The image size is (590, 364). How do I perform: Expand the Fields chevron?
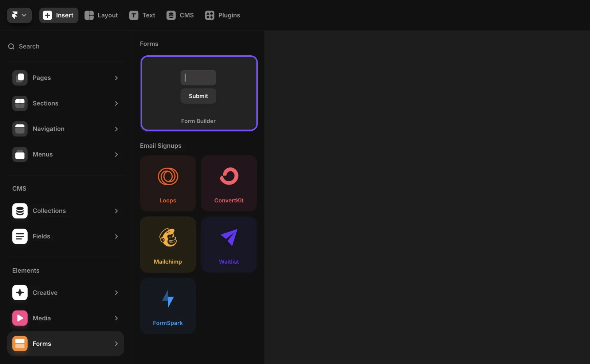117,236
